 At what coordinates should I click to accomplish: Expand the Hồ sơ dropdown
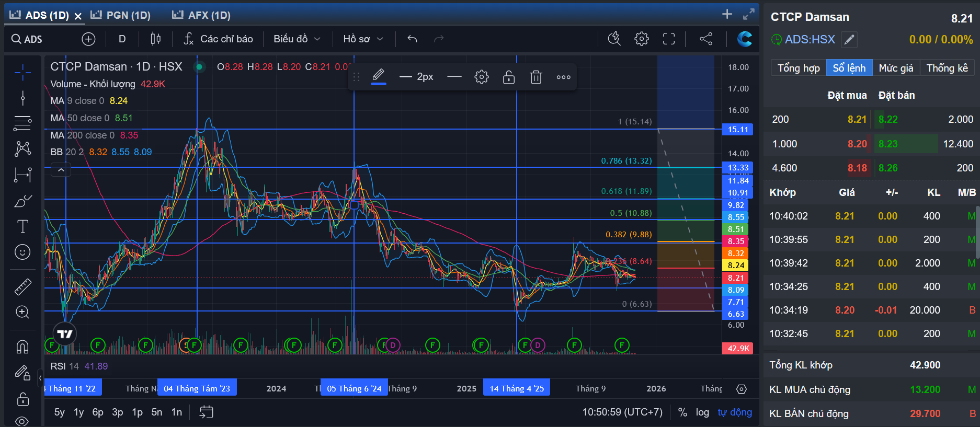click(363, 39)
